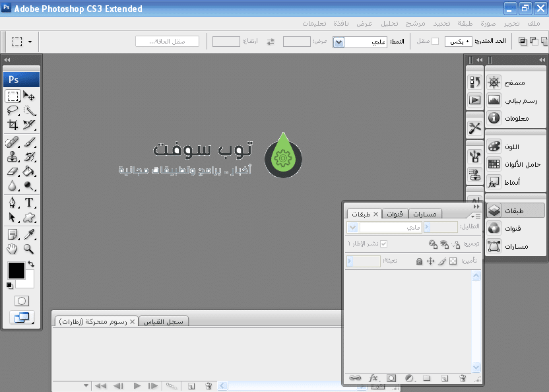Select the Dodge tool
Image resolution: width=549 pixels, height=392 pixels.
(x=30, y=185)
